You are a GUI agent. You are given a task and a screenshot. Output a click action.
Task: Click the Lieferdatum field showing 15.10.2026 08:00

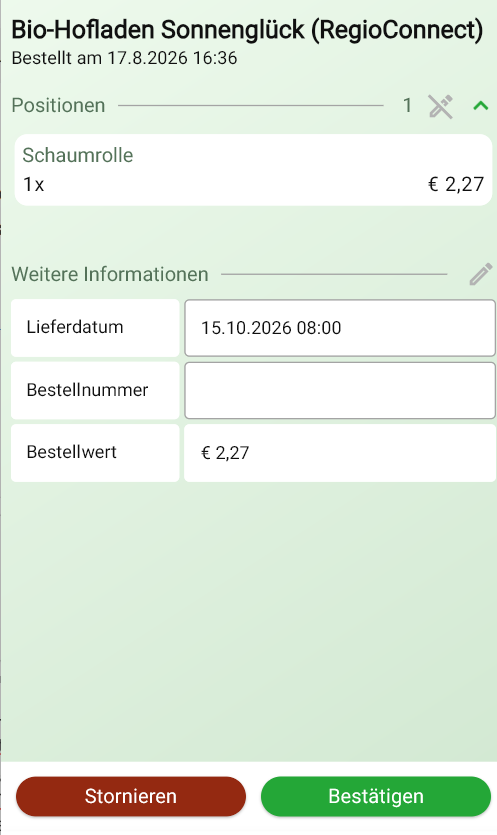click(340, 328)
